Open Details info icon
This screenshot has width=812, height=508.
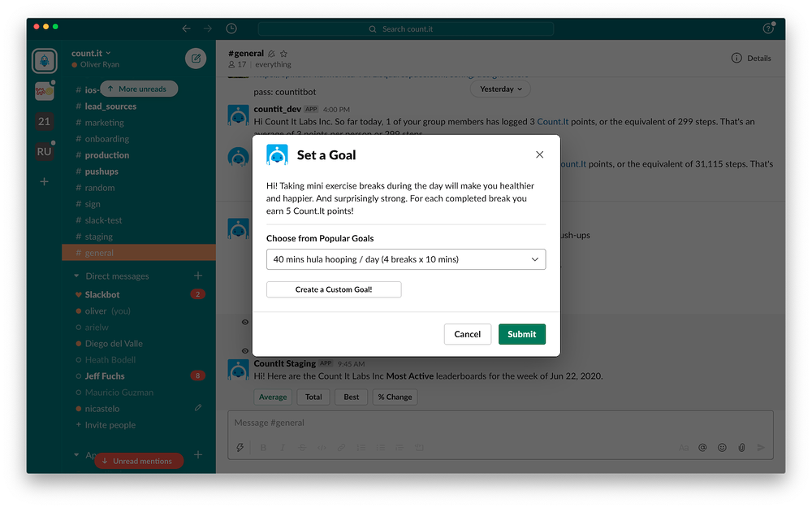tap(736, 58)
